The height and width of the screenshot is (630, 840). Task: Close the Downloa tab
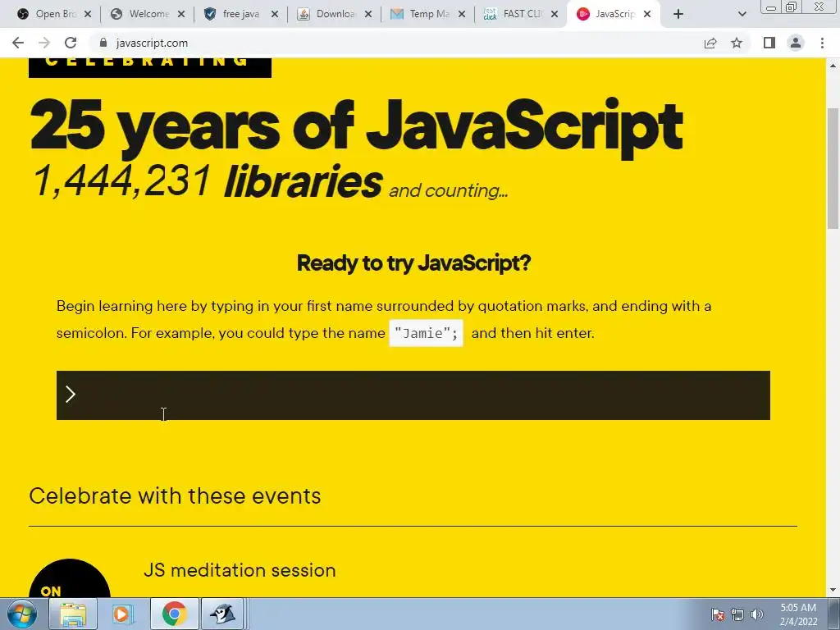pos(368,15)
